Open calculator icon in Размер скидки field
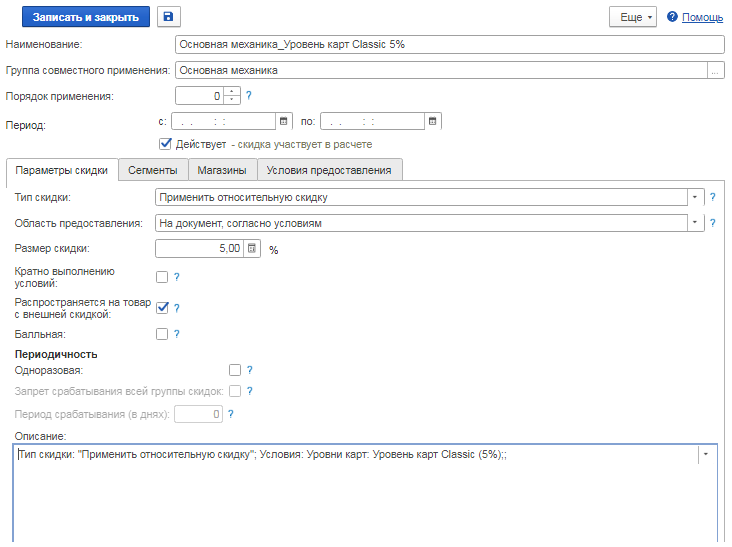Viewport: 732px width, 547px height. 252,248
